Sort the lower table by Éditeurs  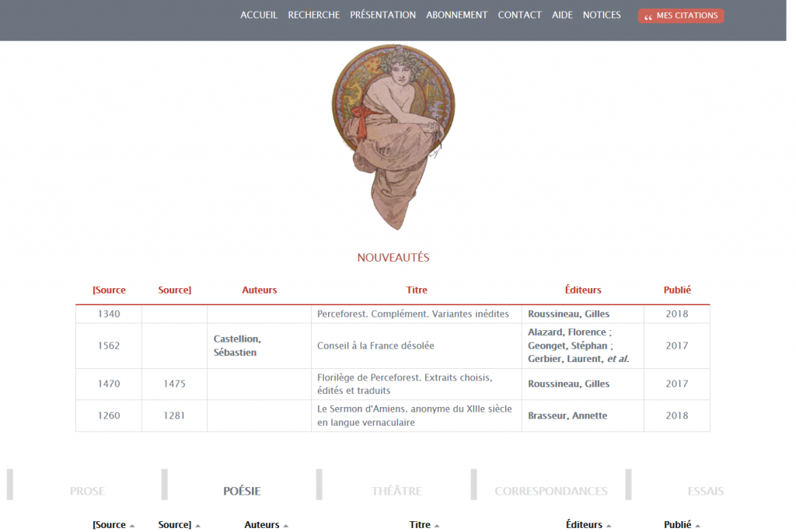(588, 524)
